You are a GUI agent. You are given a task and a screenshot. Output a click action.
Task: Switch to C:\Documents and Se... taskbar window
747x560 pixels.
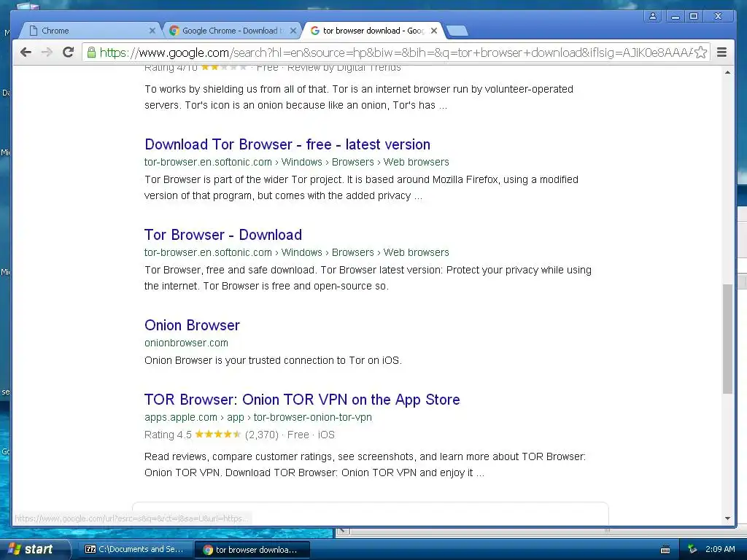[x=135, y=549]
